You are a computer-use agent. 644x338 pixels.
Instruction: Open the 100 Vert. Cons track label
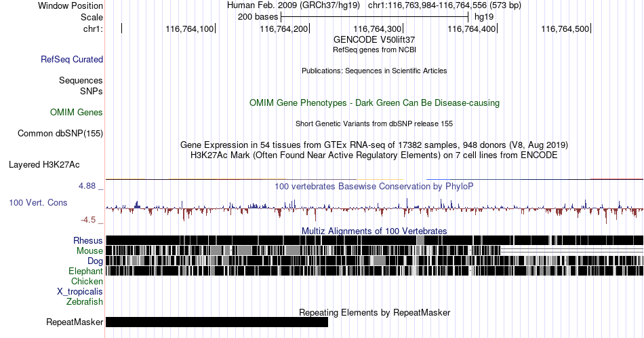pyautogui.click(x=38, y=202)
